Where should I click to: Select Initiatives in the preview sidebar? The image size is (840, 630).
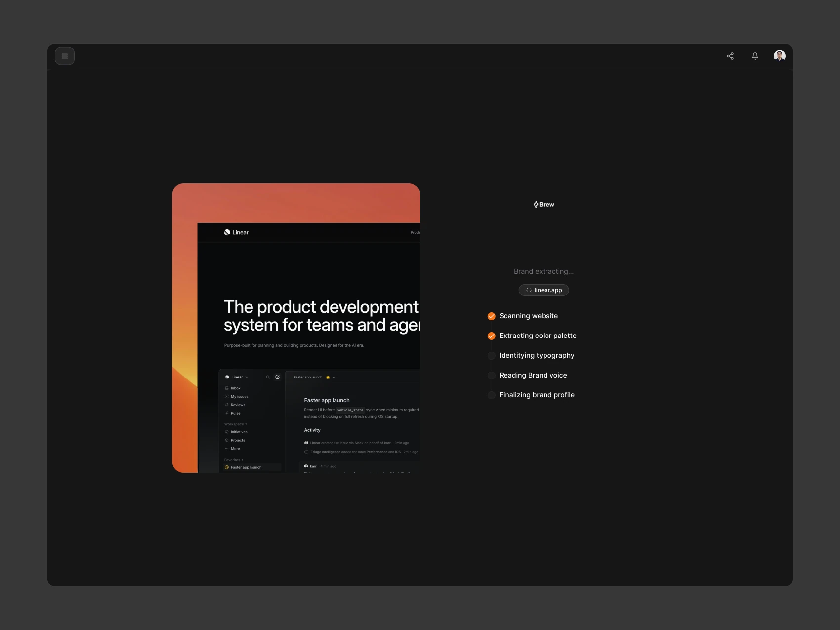[x=236, y=432]
